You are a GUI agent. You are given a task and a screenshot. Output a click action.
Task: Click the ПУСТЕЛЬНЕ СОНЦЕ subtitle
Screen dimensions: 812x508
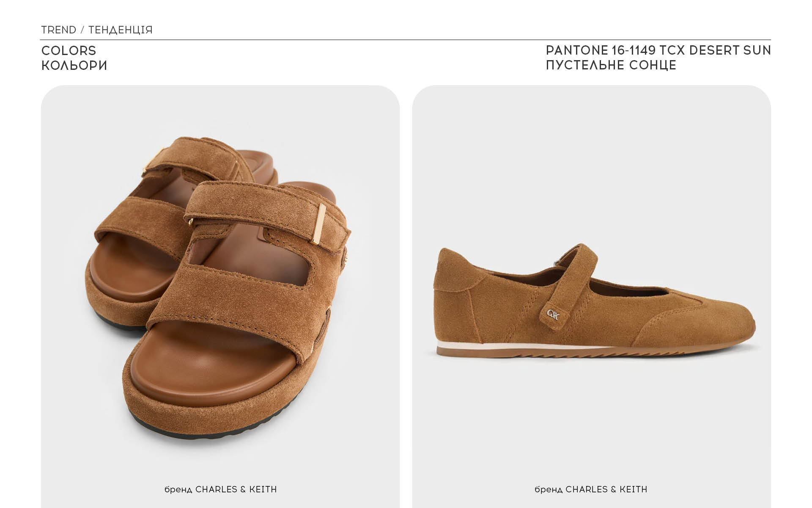coord(611,65)
